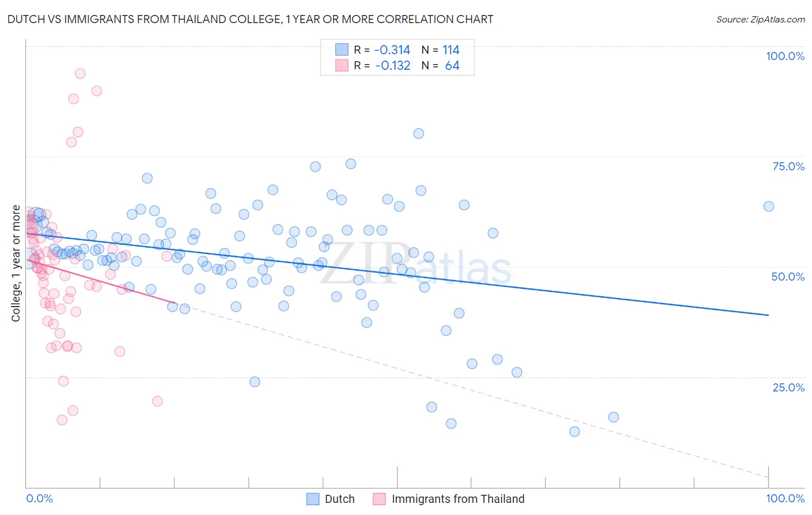Click the 75.0% y-axis label
Screen dimensions: 812x515
pos(788,166)
